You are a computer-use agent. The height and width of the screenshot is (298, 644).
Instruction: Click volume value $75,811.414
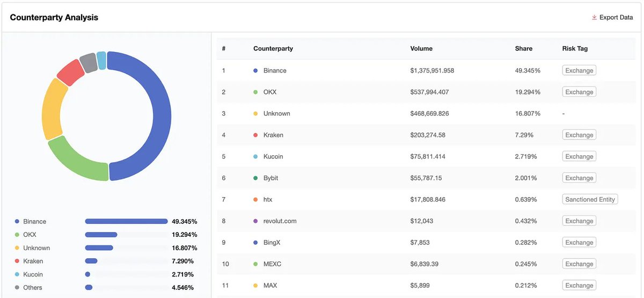(428, 156)
